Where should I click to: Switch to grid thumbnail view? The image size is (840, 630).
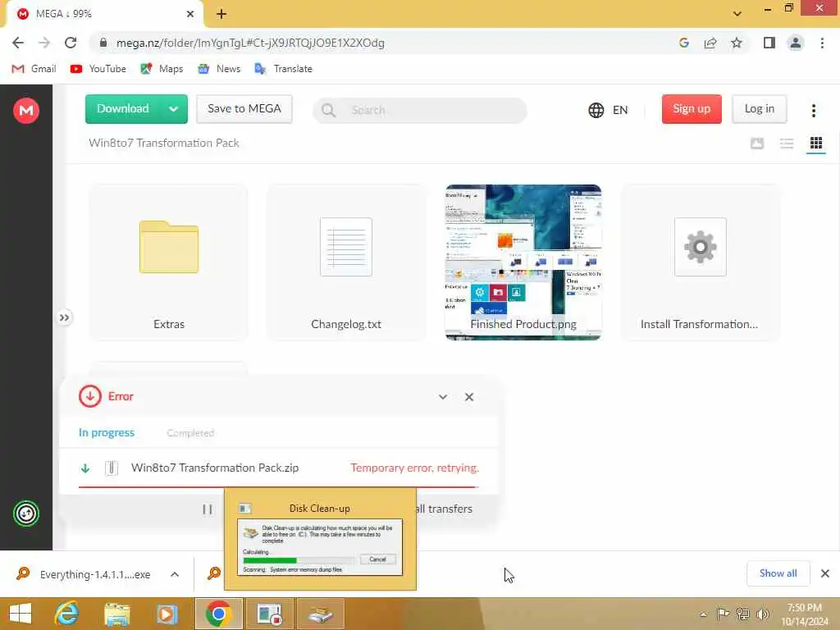coord(816,143)
